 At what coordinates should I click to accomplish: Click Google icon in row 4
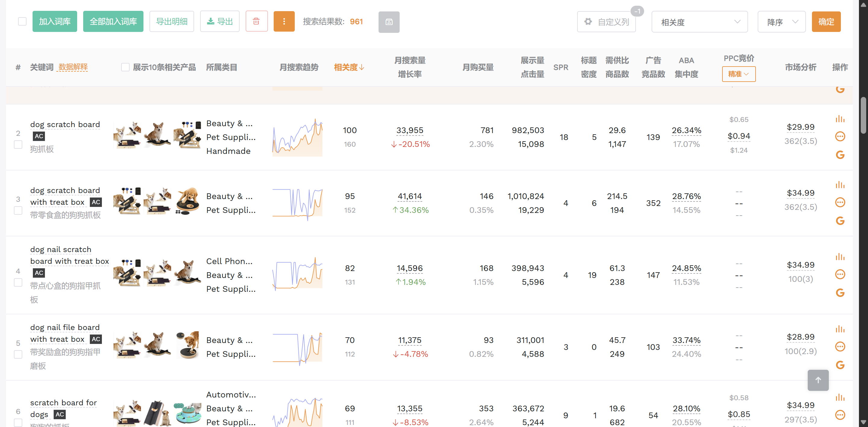(x=840, y=293)
